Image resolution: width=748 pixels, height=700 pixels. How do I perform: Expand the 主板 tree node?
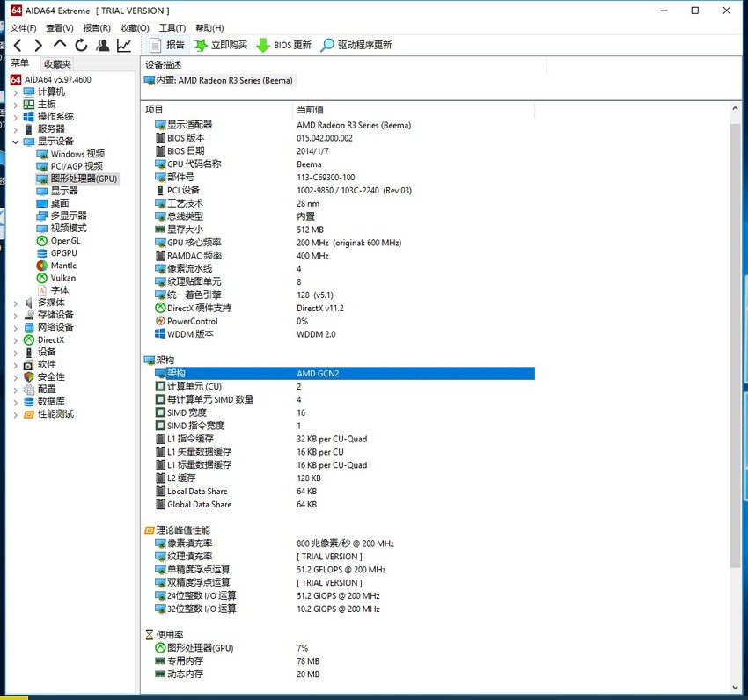click(15, 105)
